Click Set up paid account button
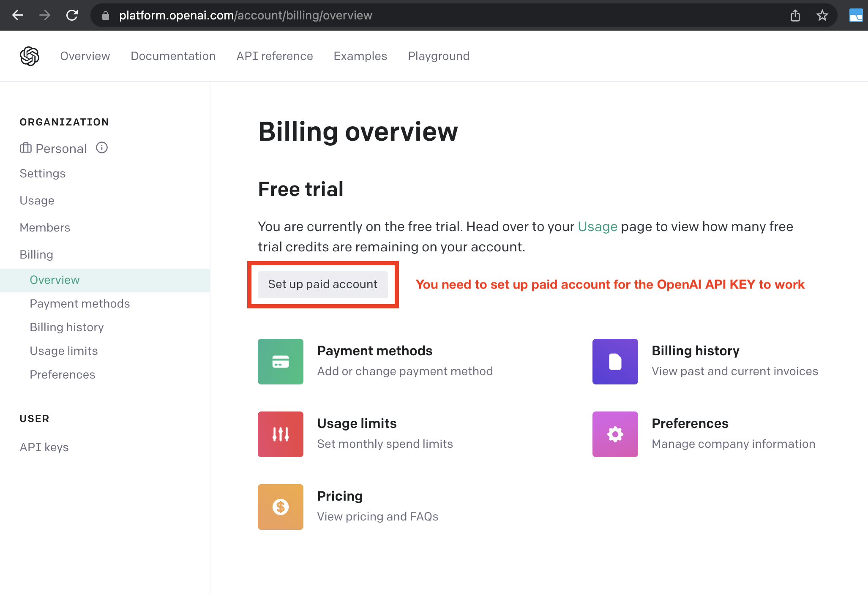The width and height of the screenshot is (868, 594). click(x=323, y=284)
